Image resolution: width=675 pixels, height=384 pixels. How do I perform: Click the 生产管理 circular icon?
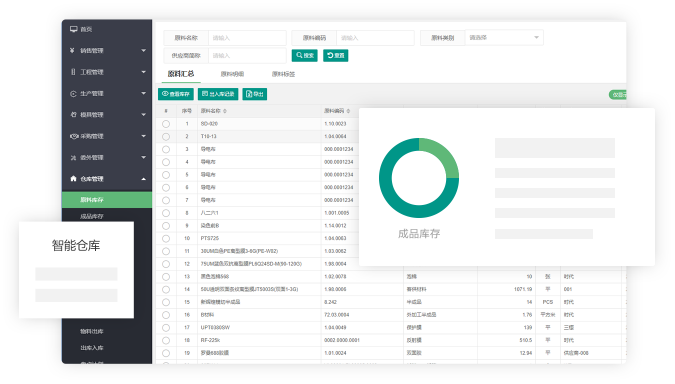click(x=73, y=93)
